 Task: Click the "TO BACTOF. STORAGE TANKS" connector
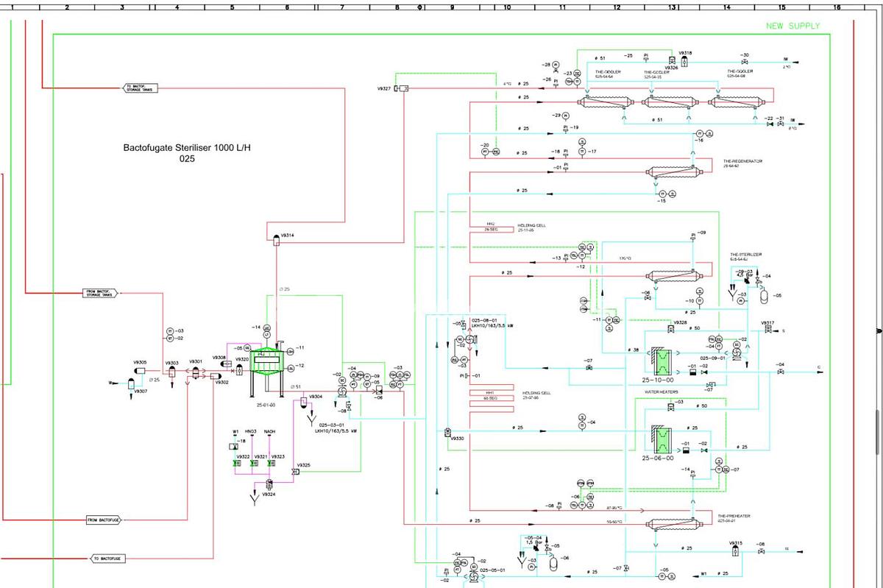coord(140,88)
